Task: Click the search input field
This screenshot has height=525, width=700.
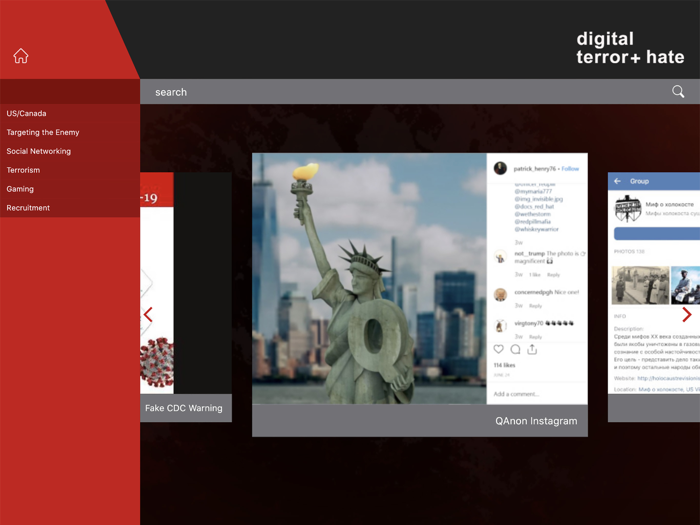Action: (420, 92)
